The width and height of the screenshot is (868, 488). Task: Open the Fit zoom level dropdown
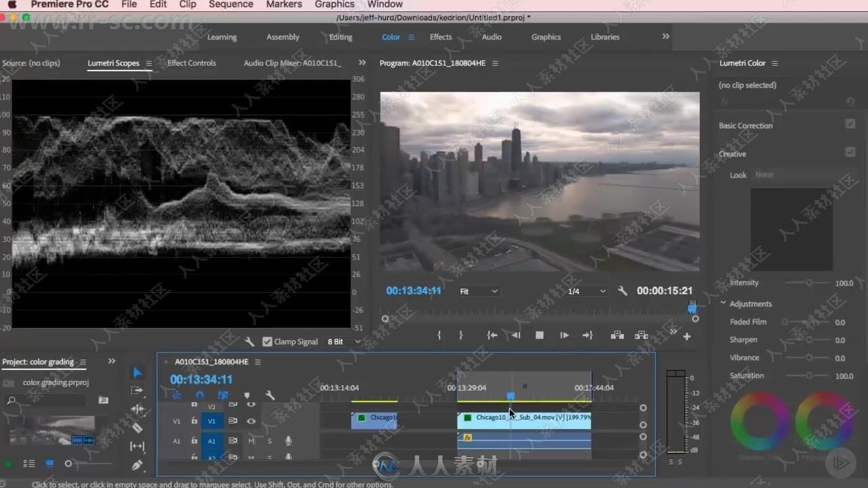(x=479, y=291)
